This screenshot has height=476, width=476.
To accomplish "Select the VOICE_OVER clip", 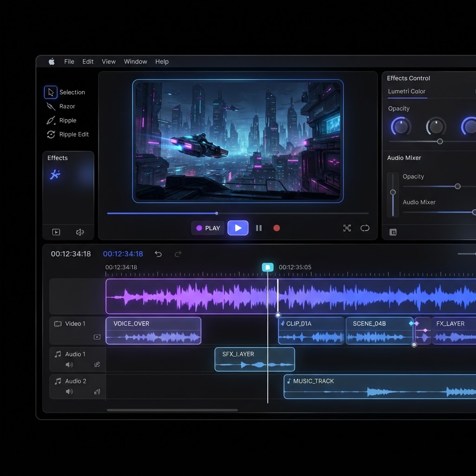I will pos(153,331).
